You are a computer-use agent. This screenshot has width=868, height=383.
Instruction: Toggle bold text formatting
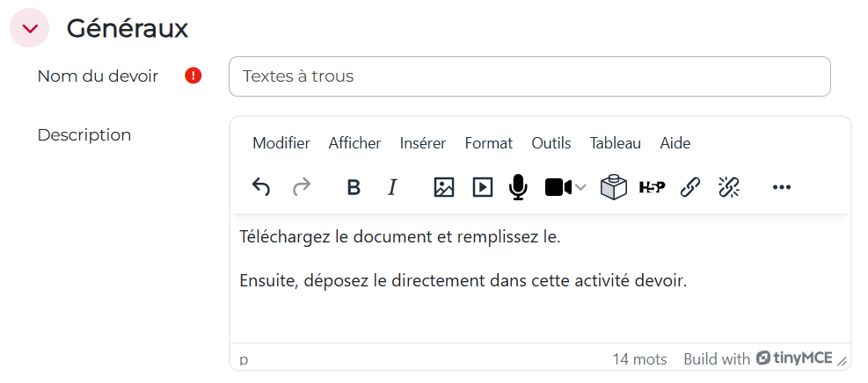tap(354, 187)
